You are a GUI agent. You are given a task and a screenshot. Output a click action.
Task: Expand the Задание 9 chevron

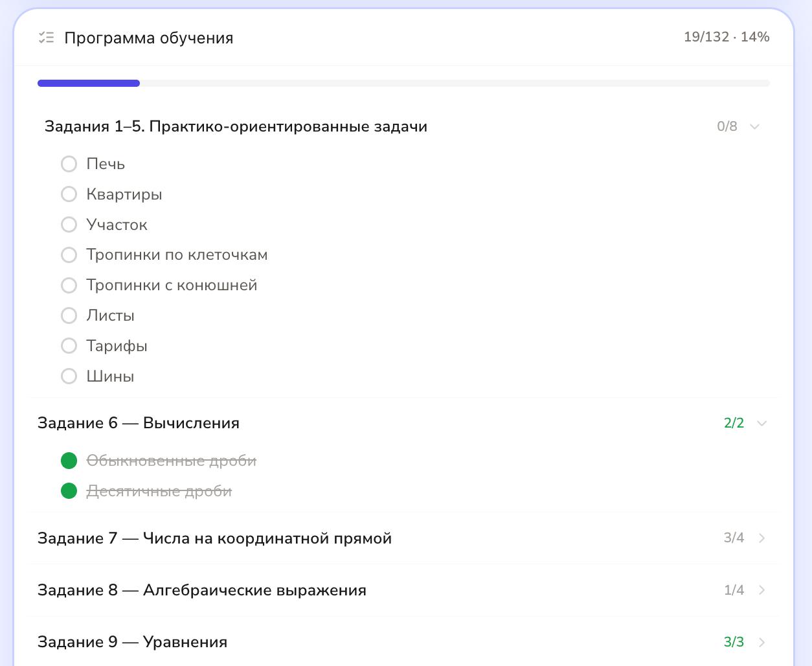pos(761,642)
